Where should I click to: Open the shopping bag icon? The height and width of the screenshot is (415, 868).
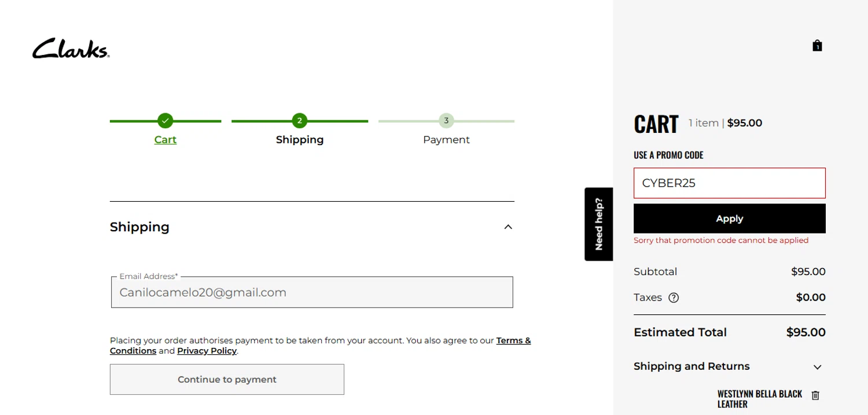(817, 46)
